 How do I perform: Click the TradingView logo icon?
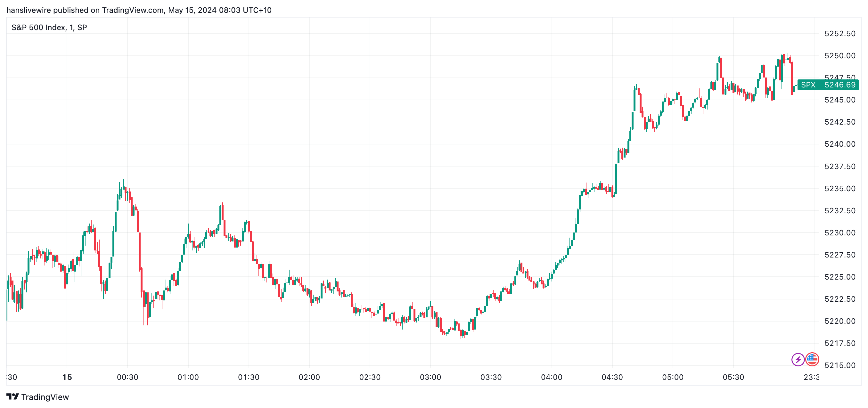[x=13, y=396]
